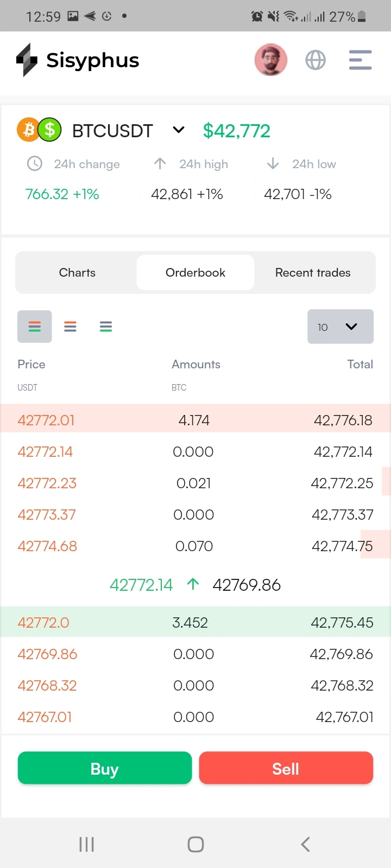
Task: Select the 42772.01 sell order row
Action: (195, 420)
